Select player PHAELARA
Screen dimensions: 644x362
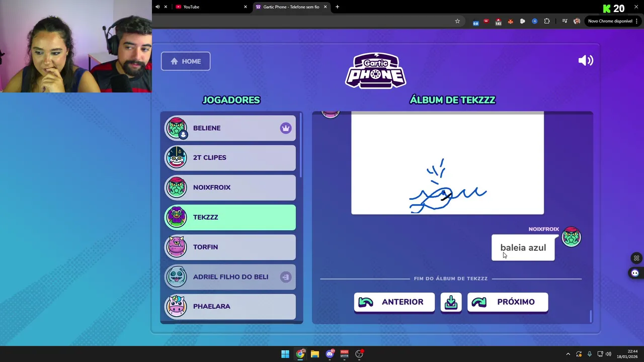tap(230, 306)
